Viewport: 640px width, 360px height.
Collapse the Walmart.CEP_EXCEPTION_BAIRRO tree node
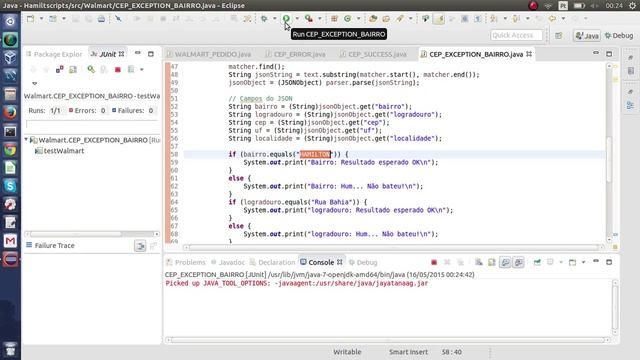[x=26, y=140]
